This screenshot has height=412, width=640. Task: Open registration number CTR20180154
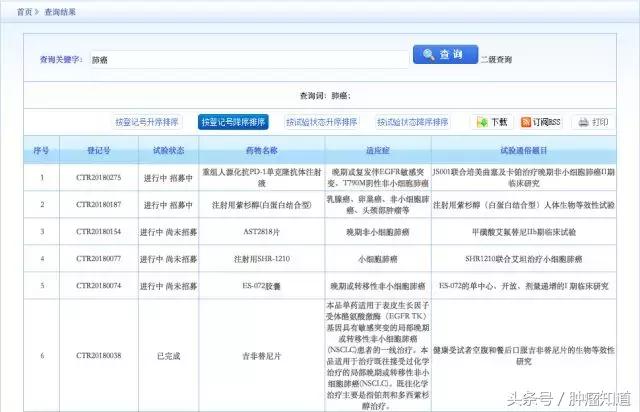(x=99, y=232)
